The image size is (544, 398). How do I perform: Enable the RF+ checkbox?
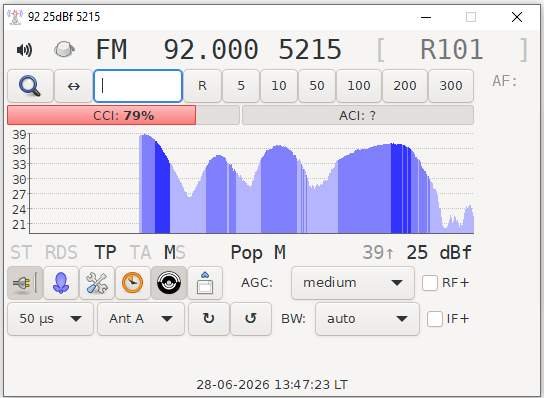(x=430, y=283)
